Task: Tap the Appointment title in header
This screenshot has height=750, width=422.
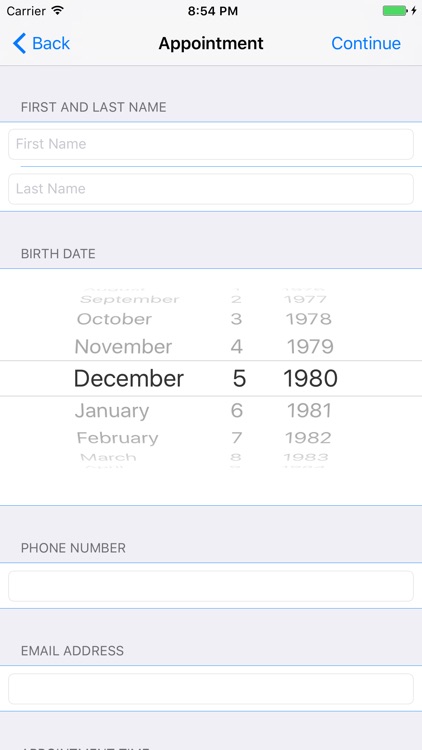Action: (211, 44)
